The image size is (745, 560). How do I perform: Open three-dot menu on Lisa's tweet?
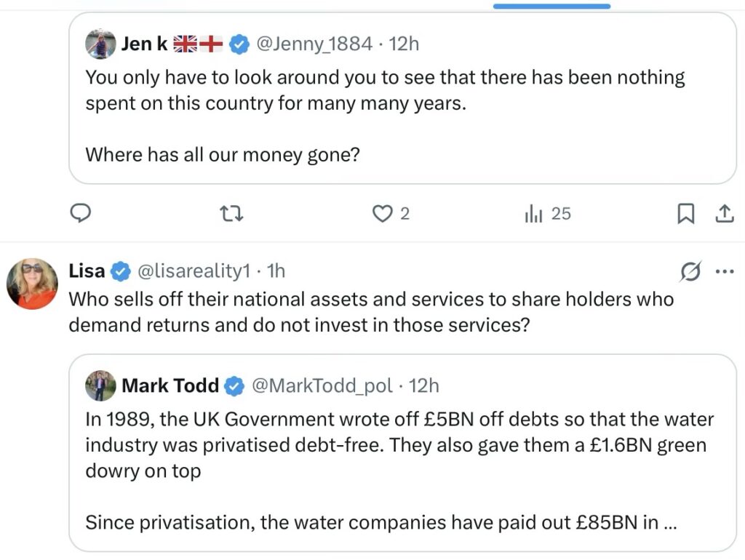pos(725,272)
